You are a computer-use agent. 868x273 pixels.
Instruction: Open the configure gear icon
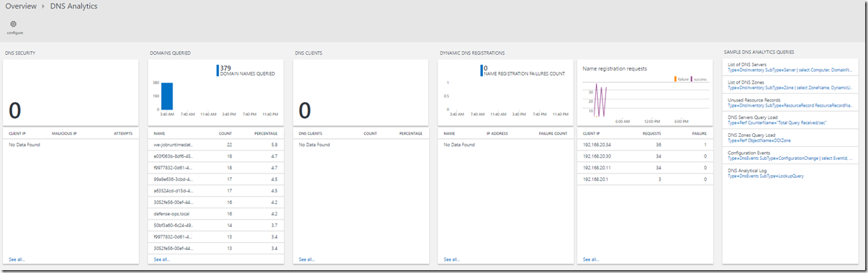pos(14,24)
